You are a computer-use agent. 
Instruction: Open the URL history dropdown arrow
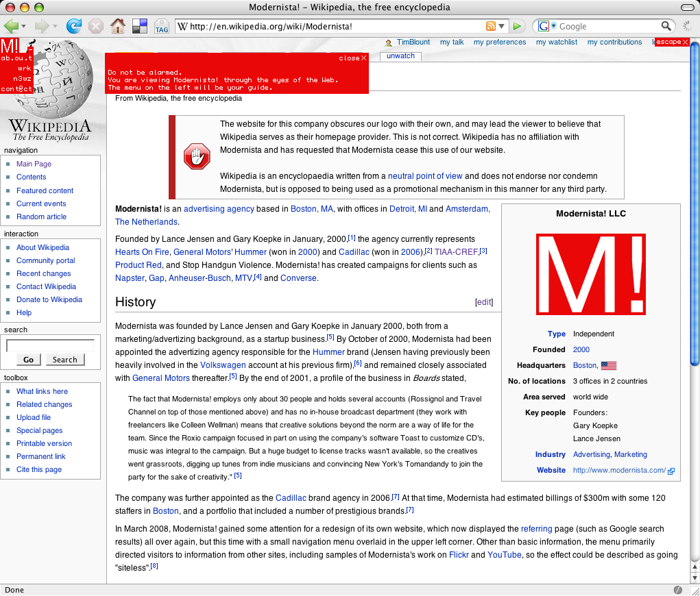coord(501,26)
